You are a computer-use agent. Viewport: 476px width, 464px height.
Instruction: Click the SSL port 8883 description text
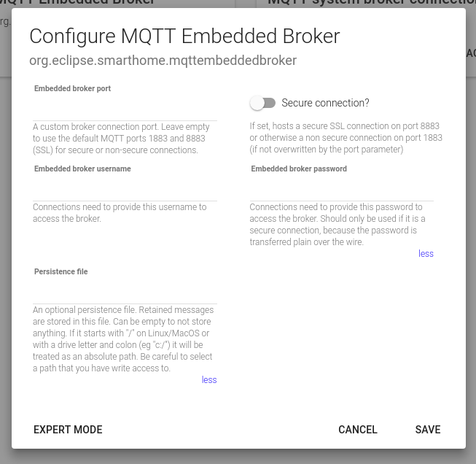346,138
